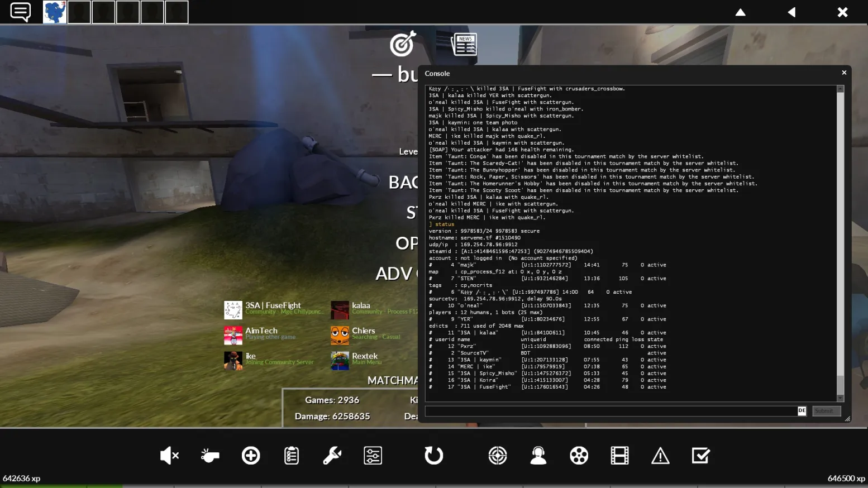The image size is (868, 488).
Task: Toggle the muted speaker icon
Action: point(169,456)
